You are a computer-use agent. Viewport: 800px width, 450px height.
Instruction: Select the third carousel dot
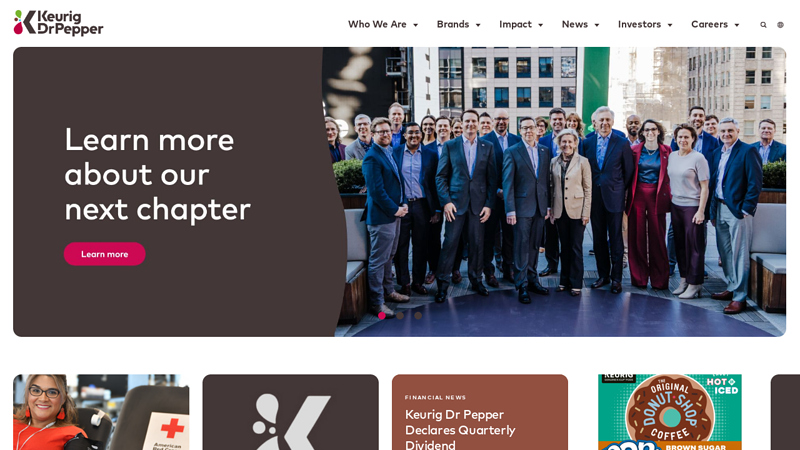[418, 316]
